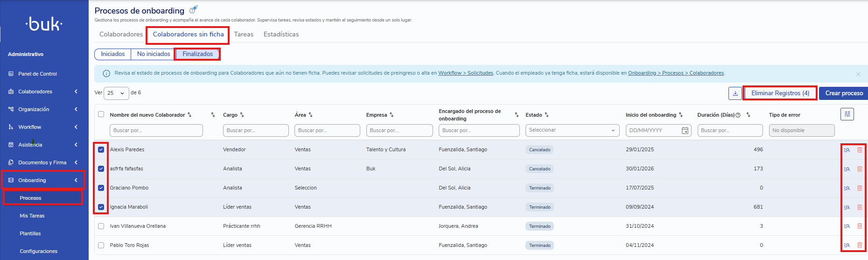Click the download export icon button

pyautogui.click(x=735, y=93)
